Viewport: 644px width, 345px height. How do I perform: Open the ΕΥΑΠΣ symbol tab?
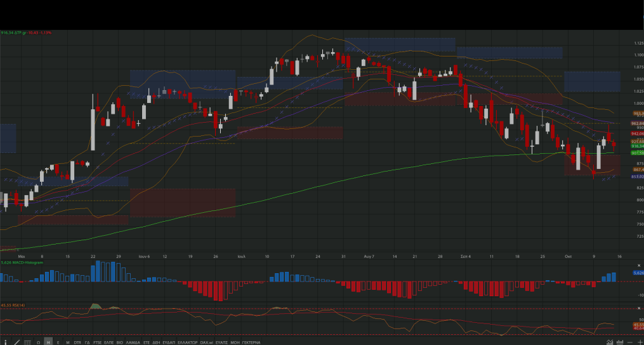click(x=221, y=342)
